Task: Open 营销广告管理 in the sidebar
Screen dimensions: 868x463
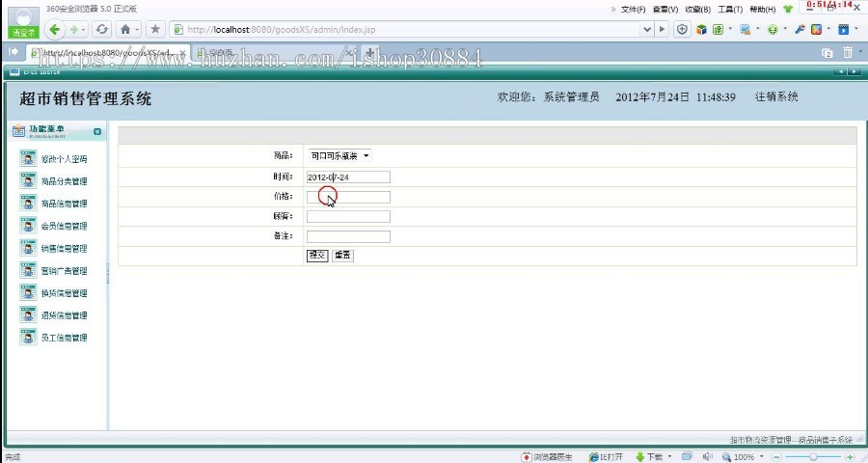Action: (65, 271)
